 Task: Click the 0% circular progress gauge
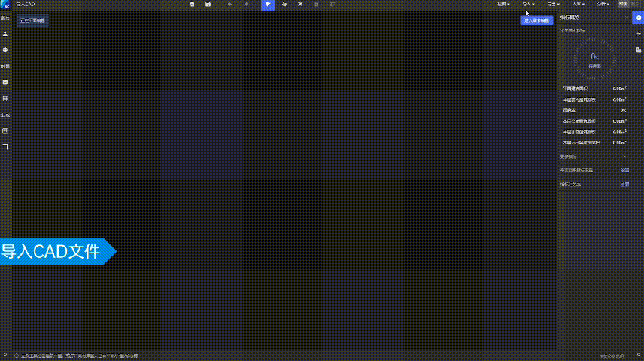[594, 59]
